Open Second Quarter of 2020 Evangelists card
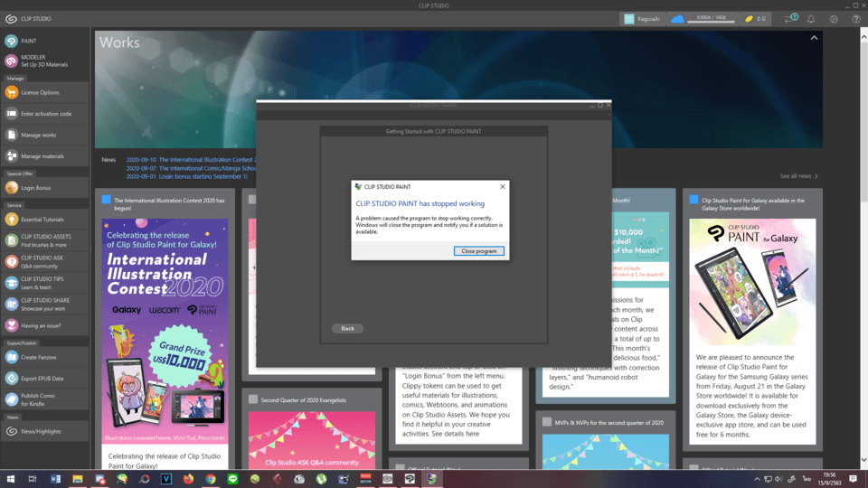This screenshot has height=488, width=868. (312, 428)
